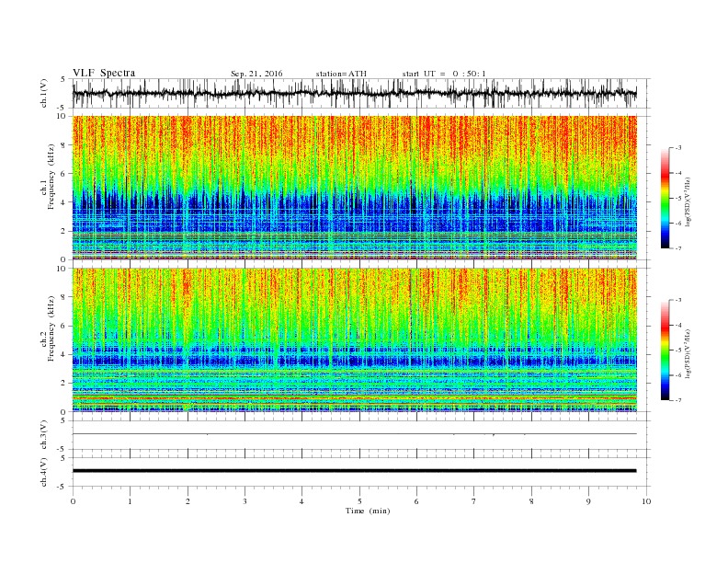Click the ch.2 spectrogram color scale bar

click(665, 350)
